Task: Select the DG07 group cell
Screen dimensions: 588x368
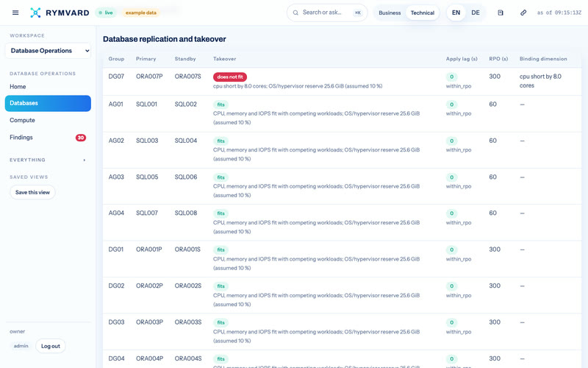Action: (x=116, y=77)
